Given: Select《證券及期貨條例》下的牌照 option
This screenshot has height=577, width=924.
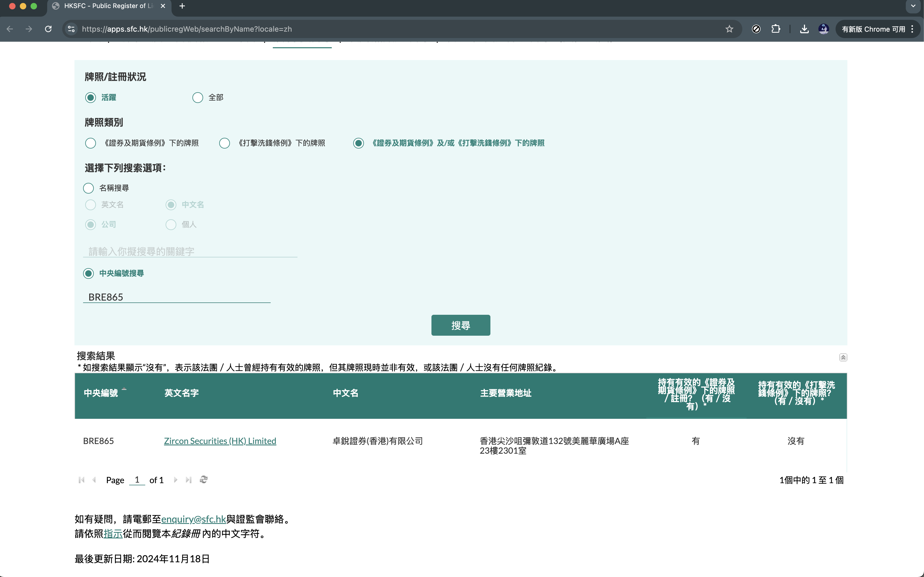Looking at the screenshot, I should pos(90,143).
